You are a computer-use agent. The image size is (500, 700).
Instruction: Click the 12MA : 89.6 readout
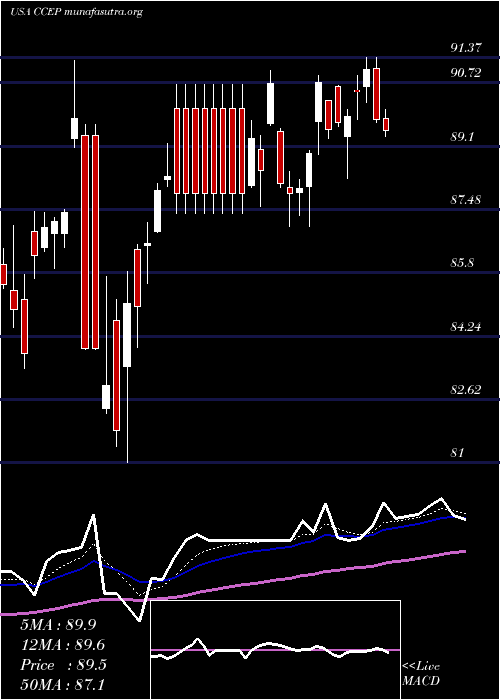pyautogui.click(x=63, y=645)
